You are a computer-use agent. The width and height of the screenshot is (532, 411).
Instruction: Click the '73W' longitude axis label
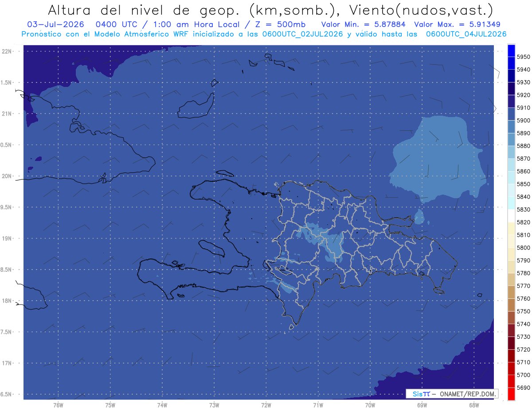point(214,405)
